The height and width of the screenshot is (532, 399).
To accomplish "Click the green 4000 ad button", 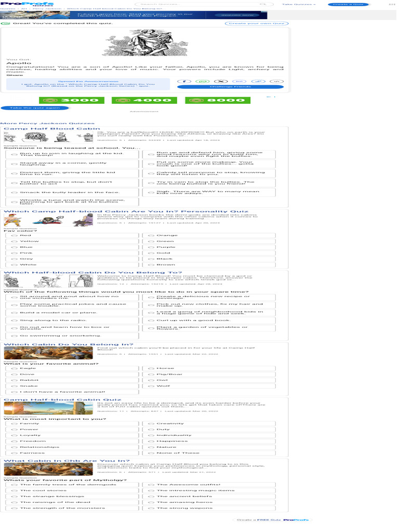I will (x=144, y=100).
